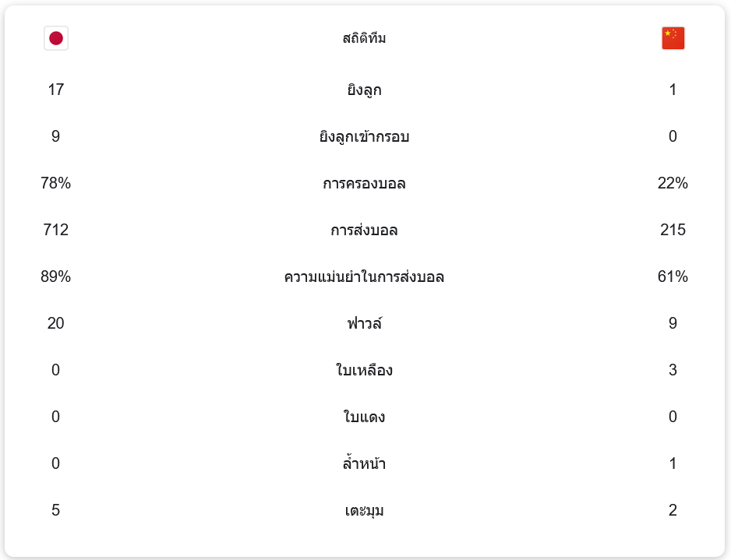This screenshot has height=560, width=731.
Task: Click the ความแม่นยำในการส่งบอล label
Action: [364, 276]
